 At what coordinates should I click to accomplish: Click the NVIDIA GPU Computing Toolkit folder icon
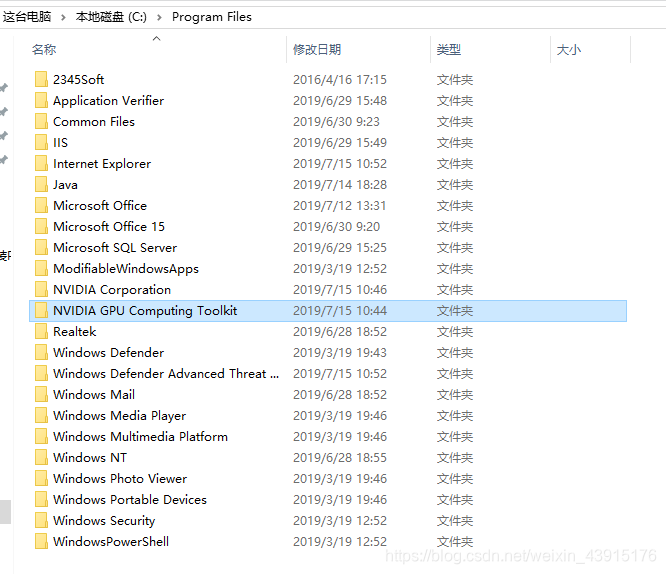pos(41,311)
